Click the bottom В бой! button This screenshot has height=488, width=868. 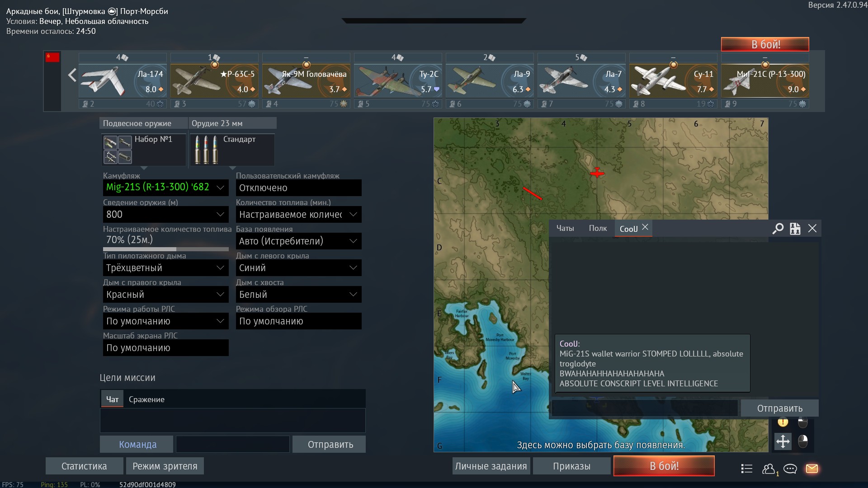(664, 466)
